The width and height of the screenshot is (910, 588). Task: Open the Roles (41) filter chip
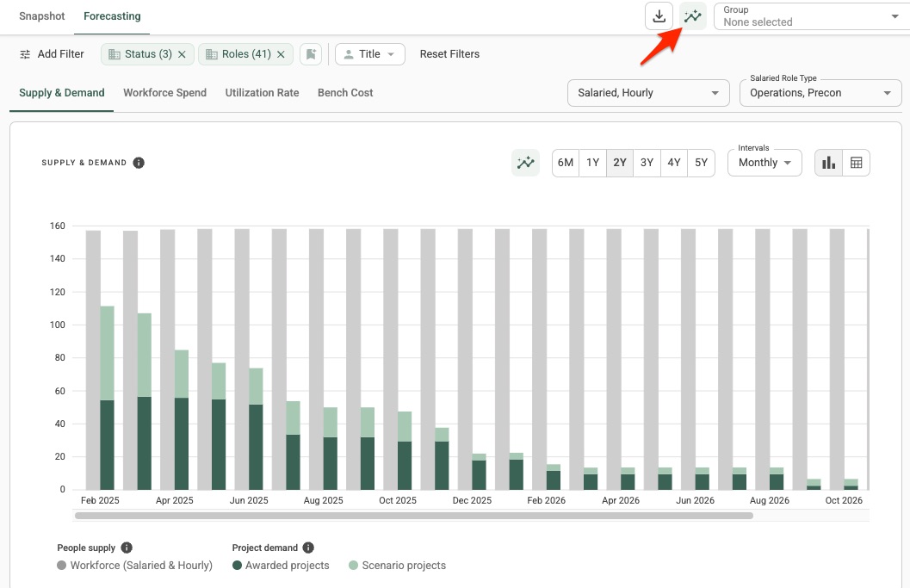point(245,54)
